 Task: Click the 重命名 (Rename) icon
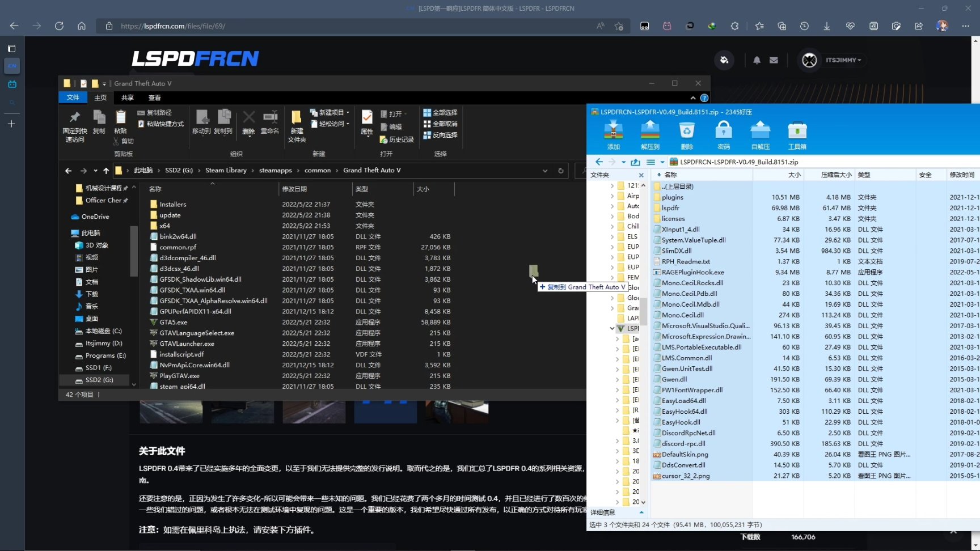[270, 117]
